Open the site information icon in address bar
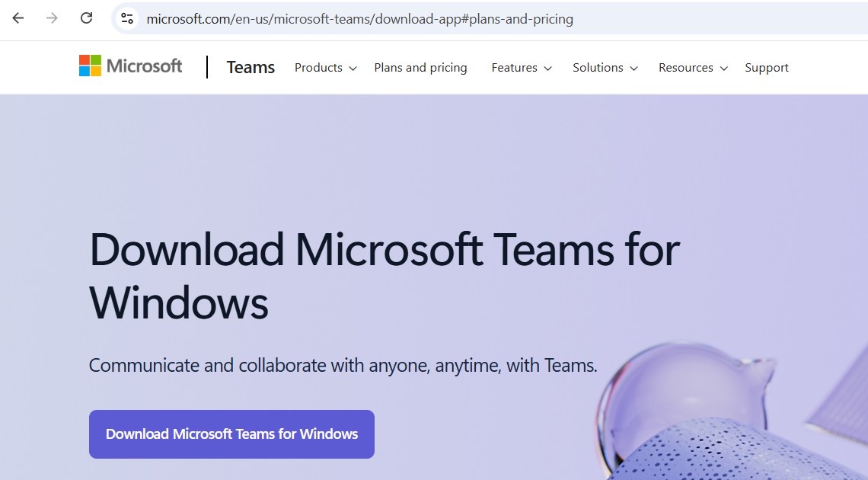This screenshot has height=480, width=868. tap(127, 18)
